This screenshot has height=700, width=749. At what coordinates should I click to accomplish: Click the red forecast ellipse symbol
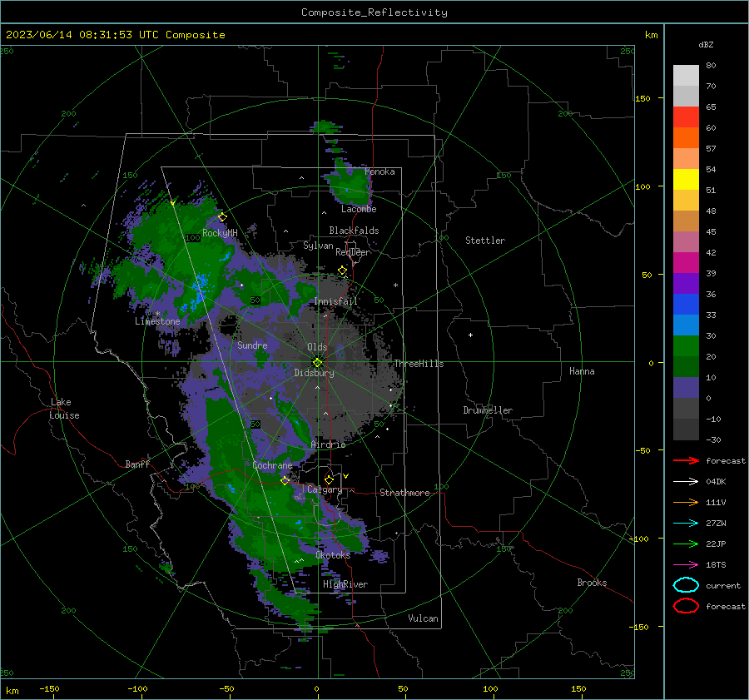686,606
